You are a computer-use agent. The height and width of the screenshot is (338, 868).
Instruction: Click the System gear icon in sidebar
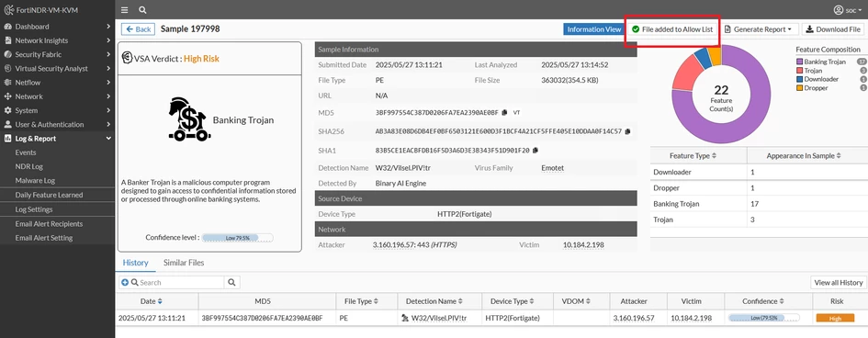pos(7,110)
